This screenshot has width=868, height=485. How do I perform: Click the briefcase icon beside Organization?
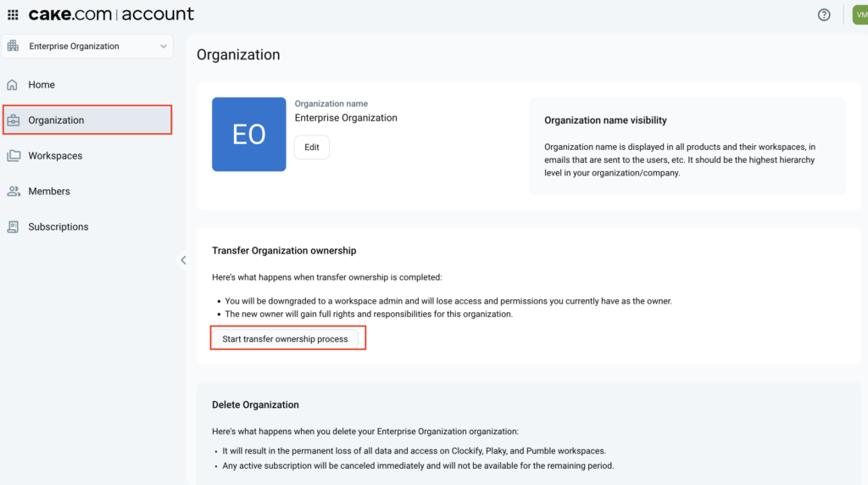tap(13, 120)
